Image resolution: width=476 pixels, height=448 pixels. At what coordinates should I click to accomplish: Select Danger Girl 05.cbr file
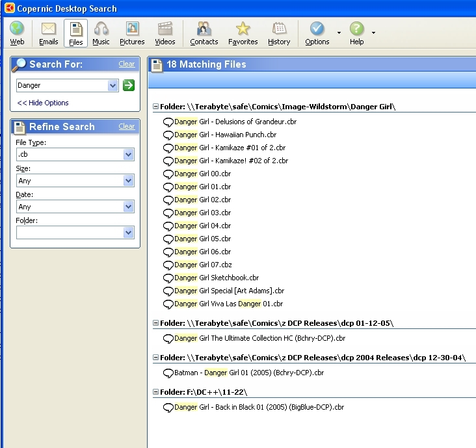(202, 239)
